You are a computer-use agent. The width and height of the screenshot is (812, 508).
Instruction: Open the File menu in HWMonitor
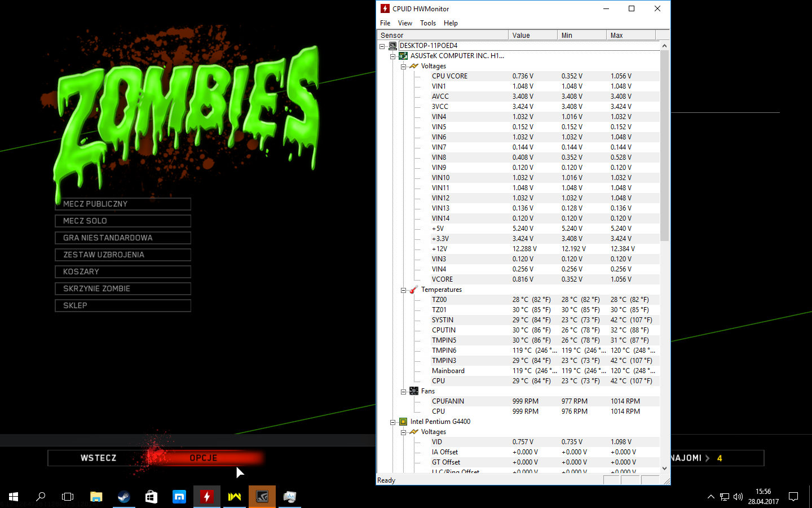point(385,23)
